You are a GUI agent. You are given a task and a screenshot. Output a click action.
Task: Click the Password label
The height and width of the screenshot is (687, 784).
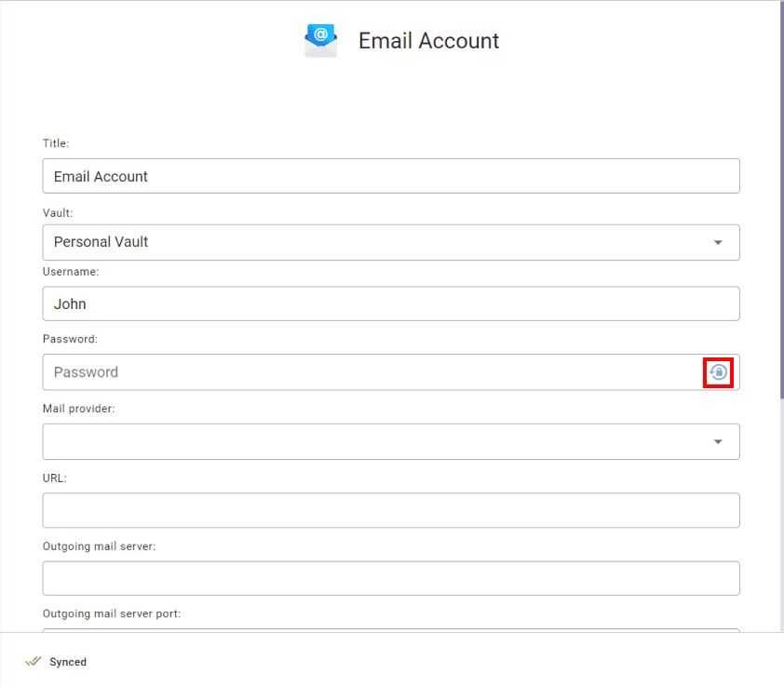pos(69,339)
